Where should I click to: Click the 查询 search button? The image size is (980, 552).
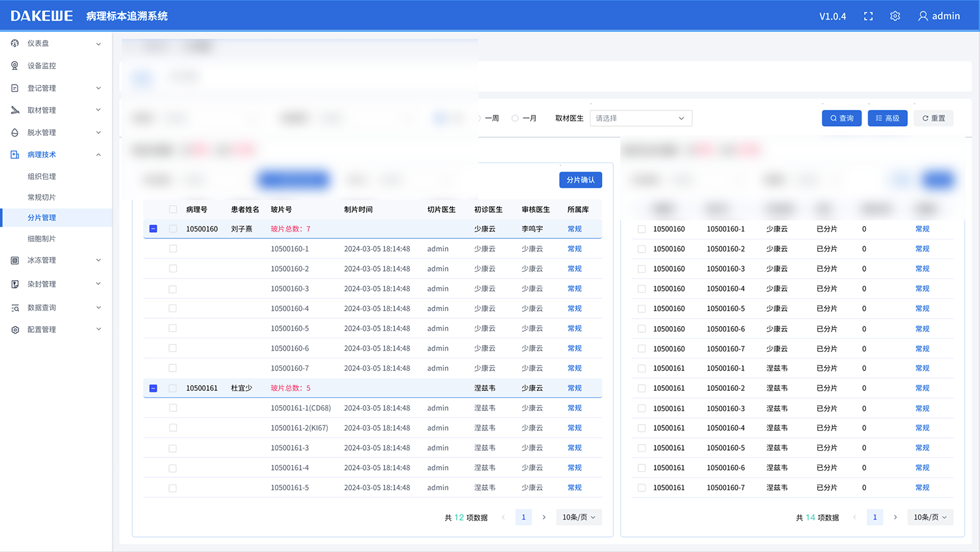(842, 118)
